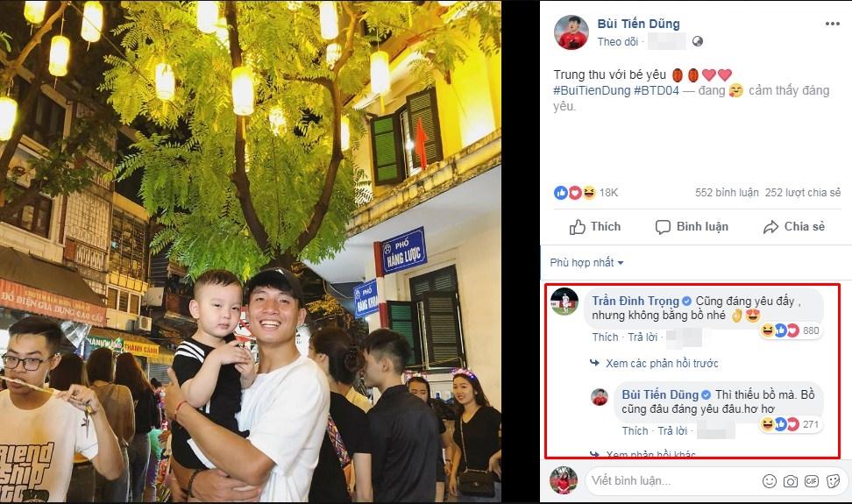Click the Chia sẻ share arrow button
This screenshot has width=852, height=504.
(x=793, y=227)
